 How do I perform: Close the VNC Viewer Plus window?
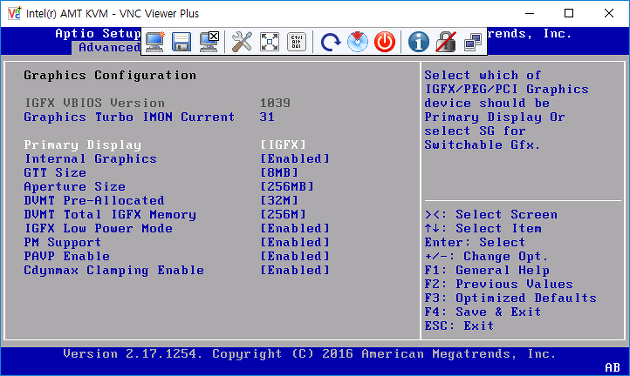click(609, 13)
